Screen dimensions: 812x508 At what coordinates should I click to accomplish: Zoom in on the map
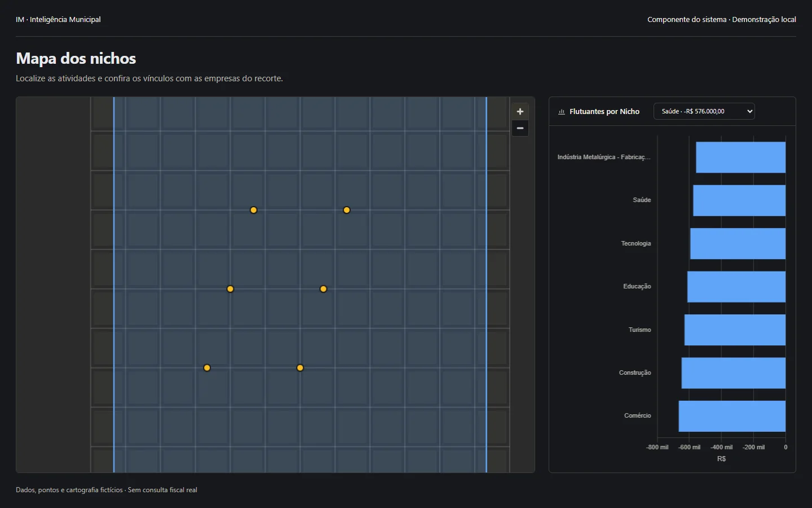[520, 111]
